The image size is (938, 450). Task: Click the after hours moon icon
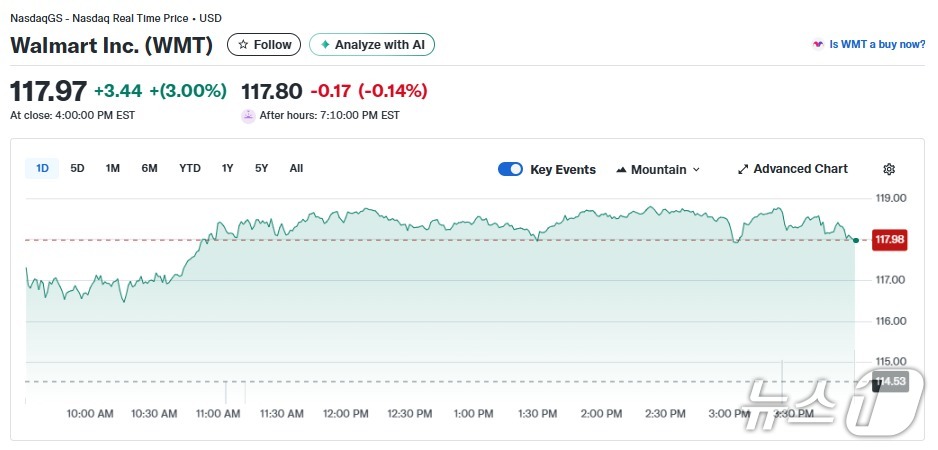click(248, 115)
